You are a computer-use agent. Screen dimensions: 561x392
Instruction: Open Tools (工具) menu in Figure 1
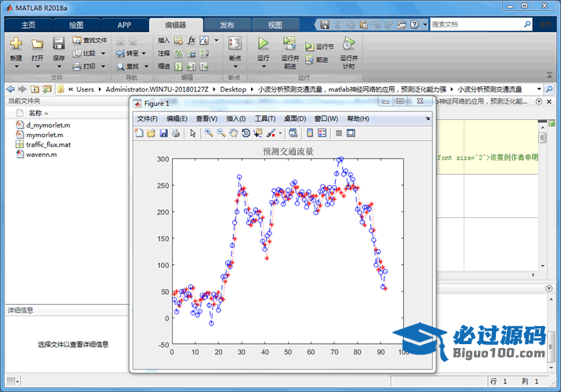click(264, 118)
